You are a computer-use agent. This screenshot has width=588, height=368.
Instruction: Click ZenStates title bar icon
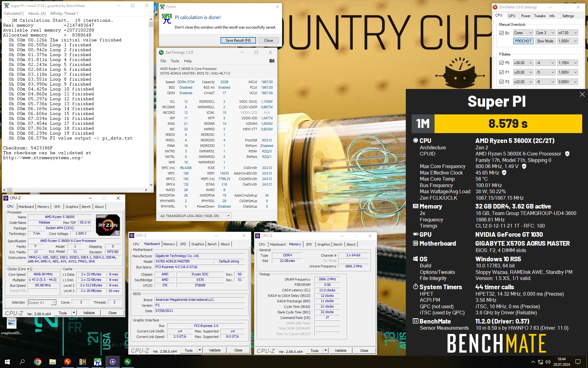coord(495,7)
